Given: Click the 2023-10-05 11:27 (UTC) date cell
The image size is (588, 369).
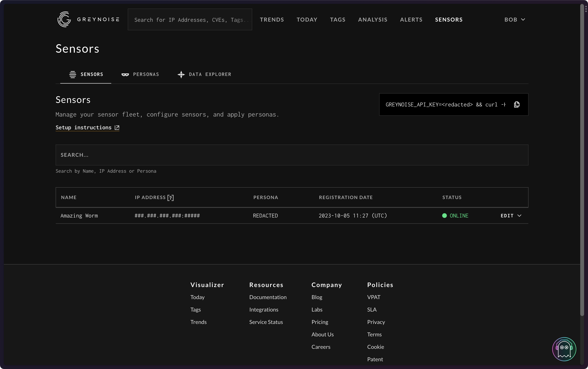Looking at the screenshot, I should point(353,216).
